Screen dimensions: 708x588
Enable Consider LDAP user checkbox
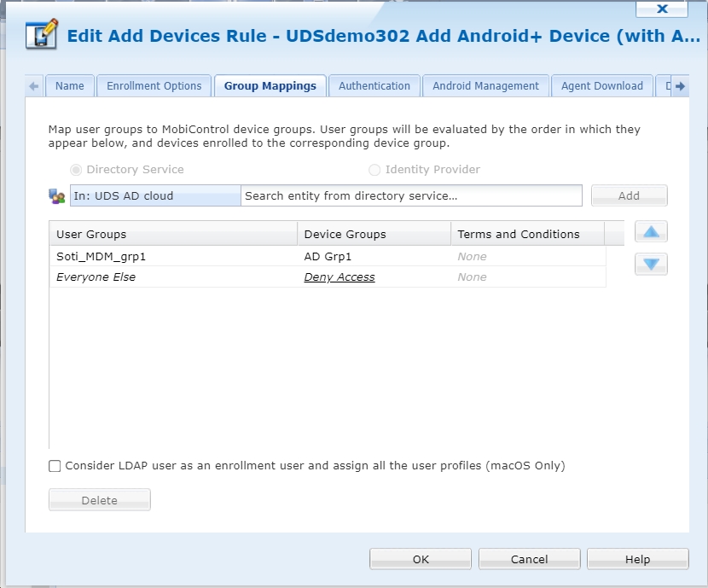55,466
